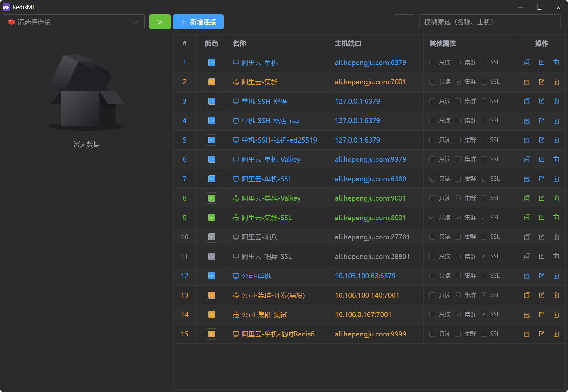568x392 pixels.
Task: Copy the 阿里云-单机-Valkey connection
Action: (x=527, y=160)
